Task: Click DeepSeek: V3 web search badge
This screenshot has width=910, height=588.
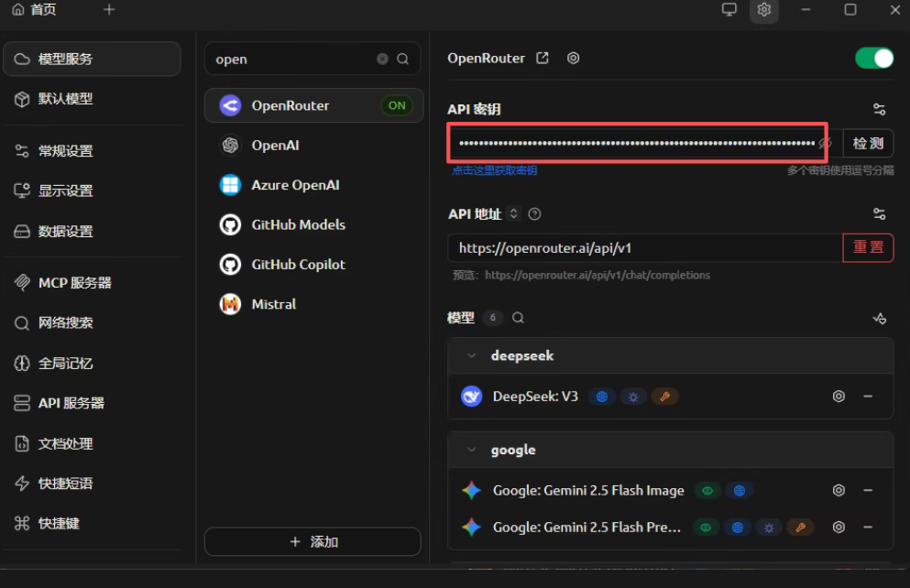Action: coord(602,397)
